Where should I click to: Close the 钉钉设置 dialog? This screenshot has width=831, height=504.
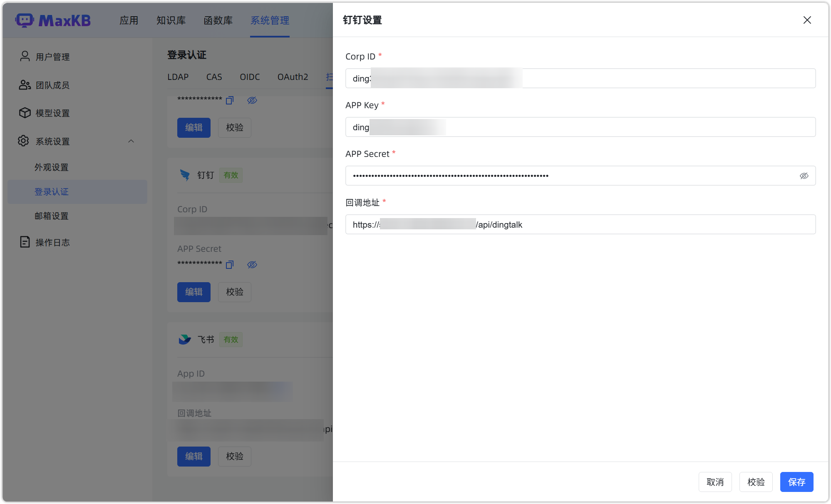[807, 20]
